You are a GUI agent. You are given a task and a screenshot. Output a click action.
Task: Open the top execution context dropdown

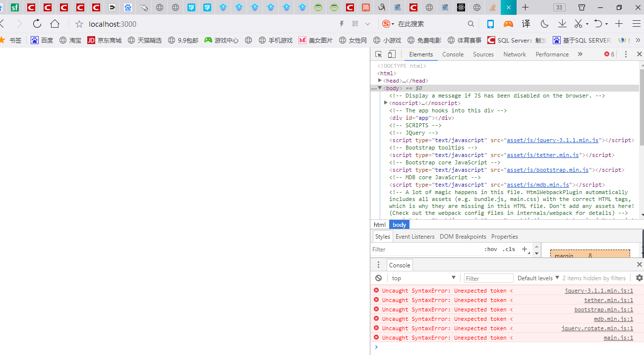423,278
